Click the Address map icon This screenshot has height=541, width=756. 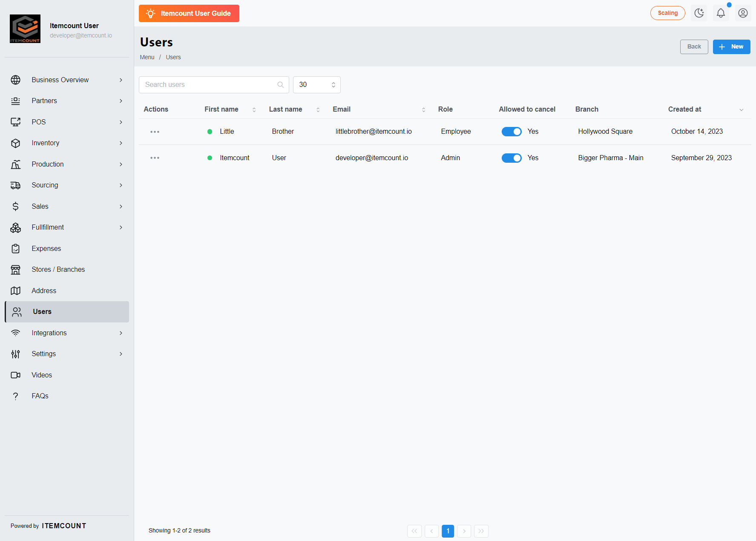(16, 291)
